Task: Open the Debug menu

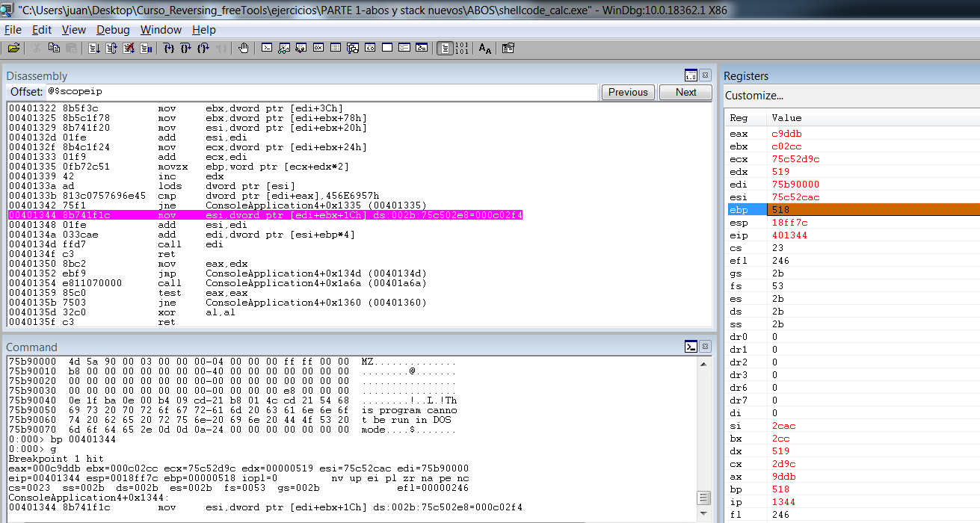Action: 112,30
